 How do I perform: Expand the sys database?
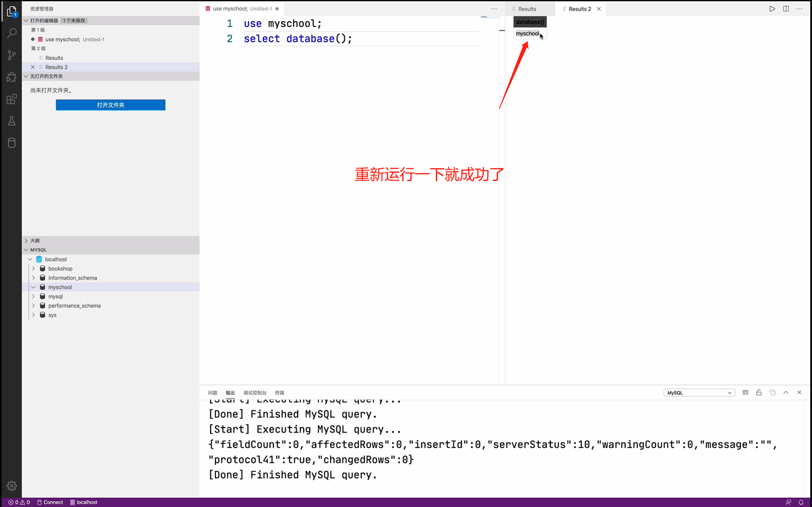pos(34,315)
